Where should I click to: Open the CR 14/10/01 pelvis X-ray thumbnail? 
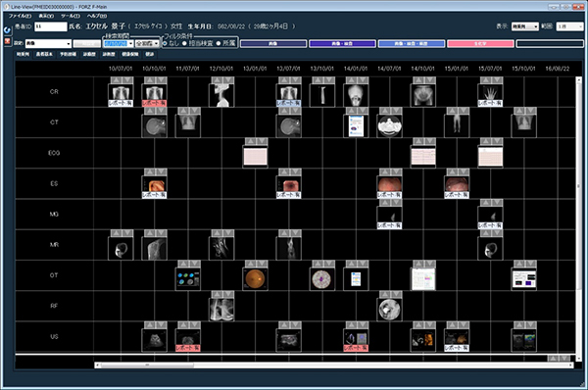[x=423, y=95]
